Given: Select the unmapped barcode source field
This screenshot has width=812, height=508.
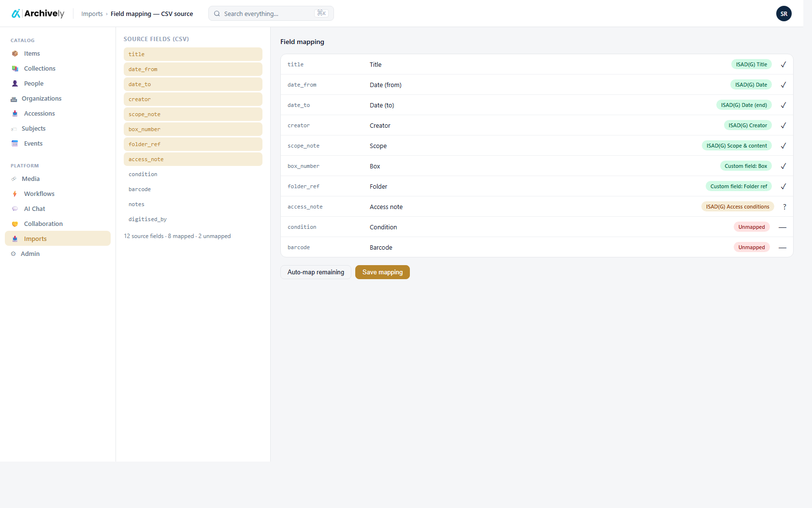Looking at the screenshot, I should (193, 189).
